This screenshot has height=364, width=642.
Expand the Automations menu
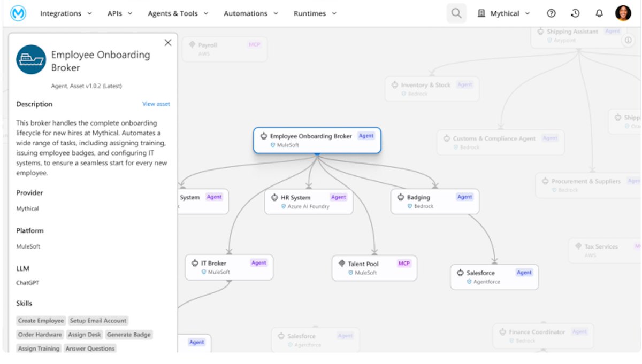[251, 13]
